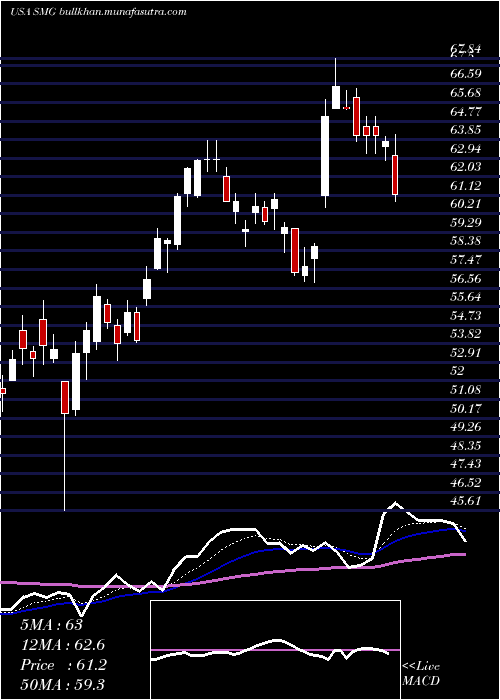This screenshot has height=700, width=500.
Task: Click the 65.68 price axis label
Action: [466, 92]
